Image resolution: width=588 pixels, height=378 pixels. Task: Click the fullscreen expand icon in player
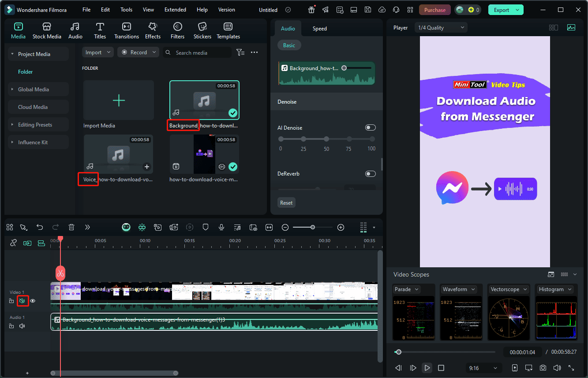(x=571, y=367)
